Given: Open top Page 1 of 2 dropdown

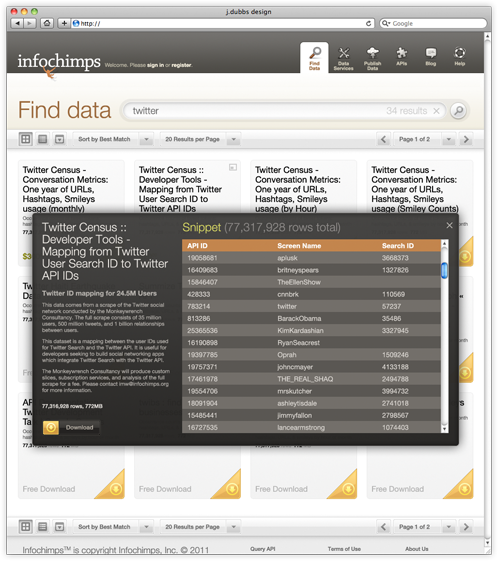Looking at the screenshot, I should click(425, 139).
